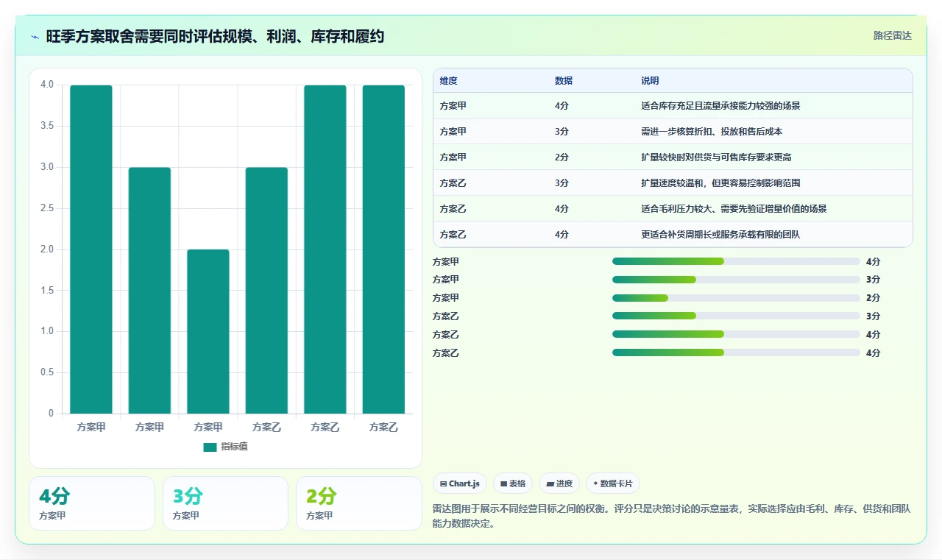Click the 4分 方案甲 stat card
Viewport: 942px width, 560px height.
pyautogui.click(x=92, y=503)
